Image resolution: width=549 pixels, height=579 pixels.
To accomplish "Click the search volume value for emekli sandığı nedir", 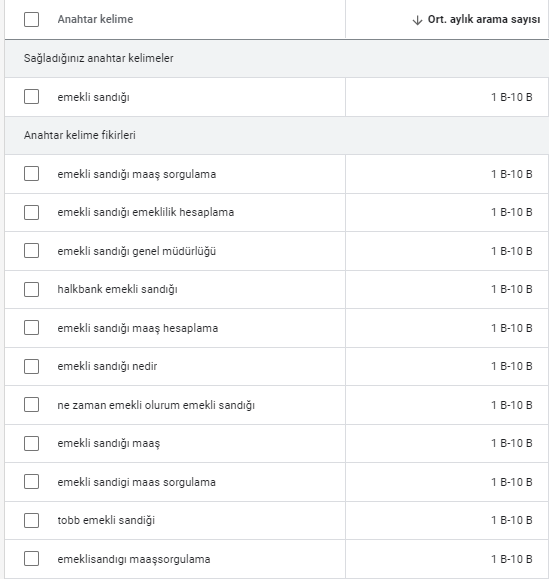I will coord(511,366).
